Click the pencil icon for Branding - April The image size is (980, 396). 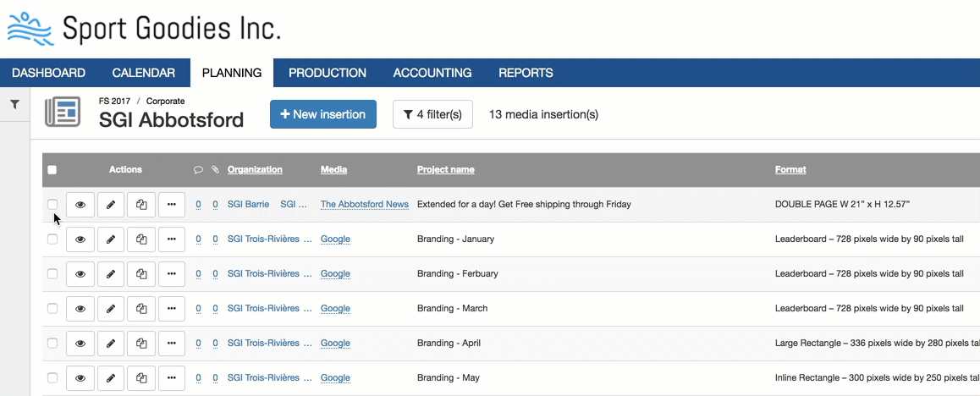(111, 344)
